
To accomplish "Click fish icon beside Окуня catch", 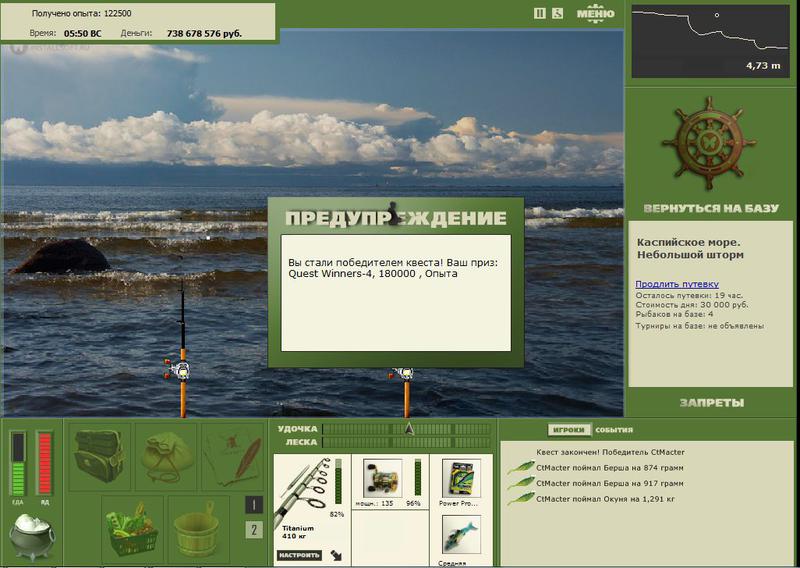I will pyautogui.click(x=520, y=499).
